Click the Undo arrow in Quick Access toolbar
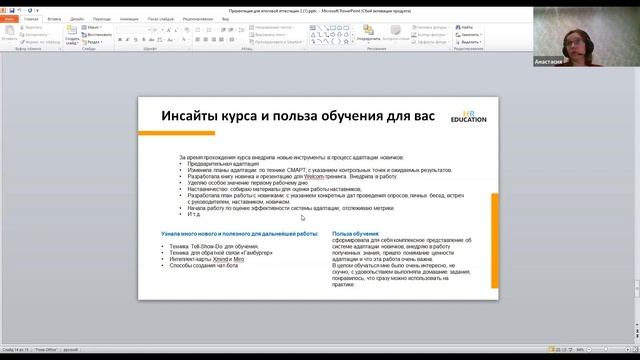 19,11
